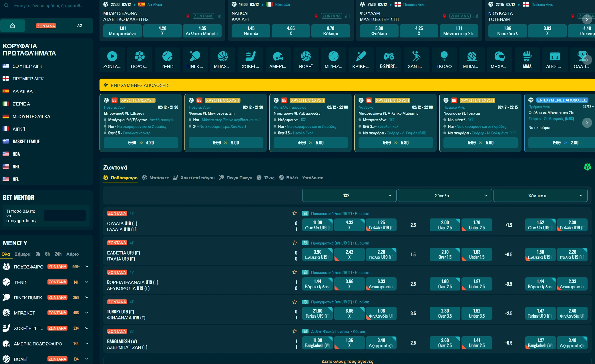The image size is (595, 364).
Task: Toggle favorite on Turkey U19 match
Action: point(294,302)
